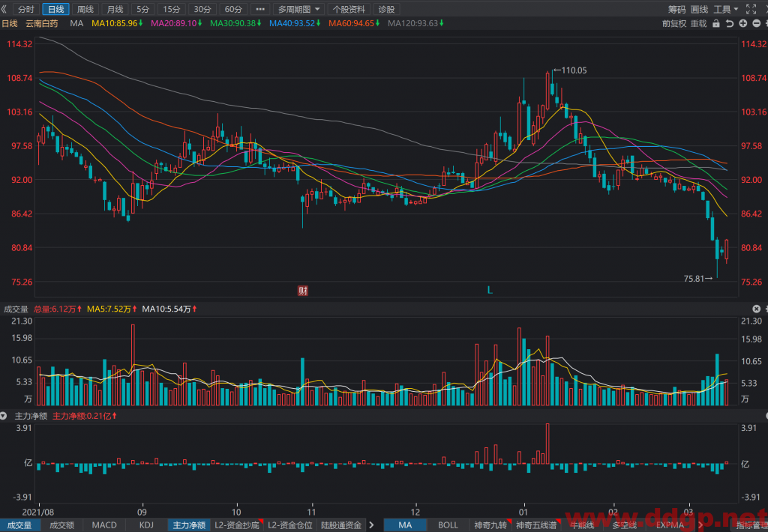Viewport: 768px width, 532px height.
Task: Click the 筹码 chip distribution button
Action: point(677,9)
